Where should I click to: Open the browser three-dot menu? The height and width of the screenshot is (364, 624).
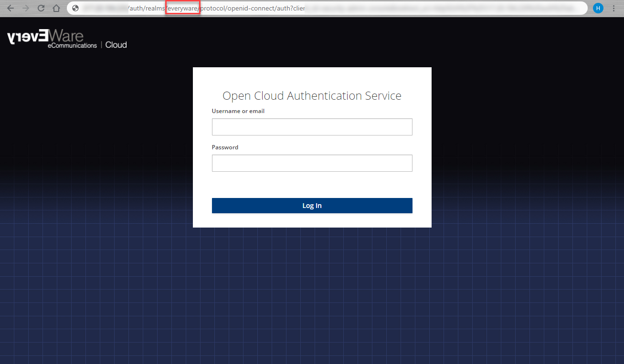(614, 8)
